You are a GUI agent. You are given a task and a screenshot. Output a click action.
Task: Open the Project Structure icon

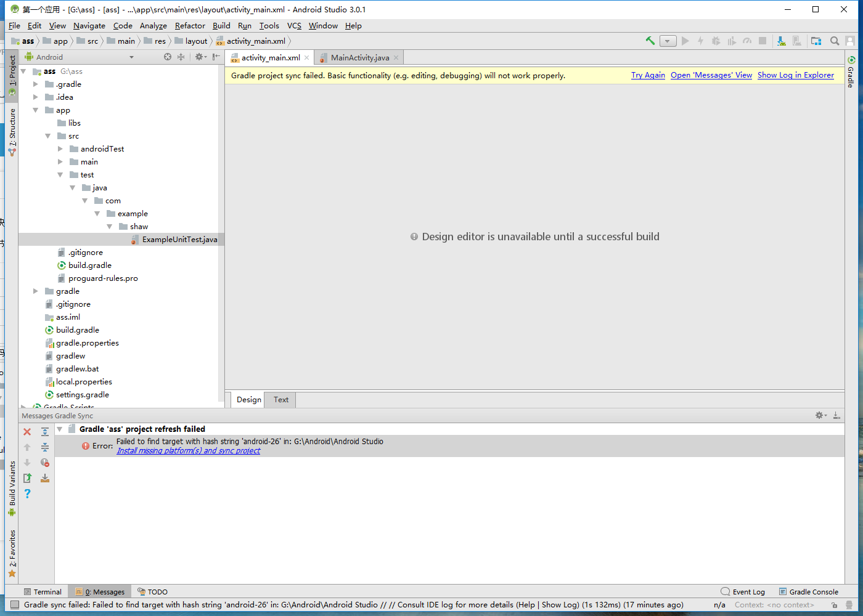pos(816,41)
